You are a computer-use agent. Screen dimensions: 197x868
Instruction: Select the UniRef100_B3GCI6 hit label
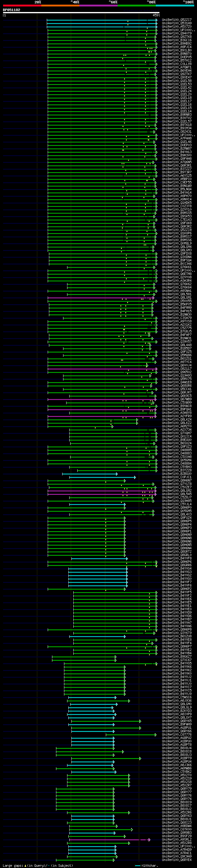[177, 40]
